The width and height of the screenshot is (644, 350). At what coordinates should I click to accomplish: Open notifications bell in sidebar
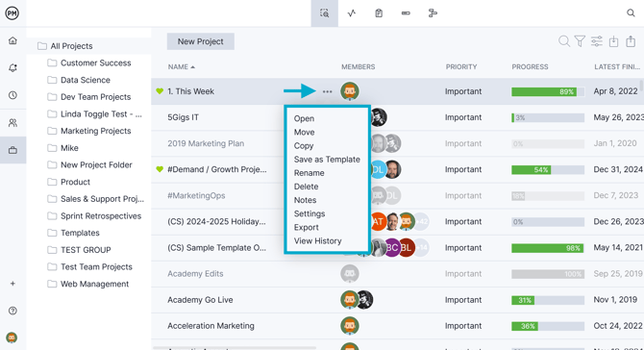point(12,67)
